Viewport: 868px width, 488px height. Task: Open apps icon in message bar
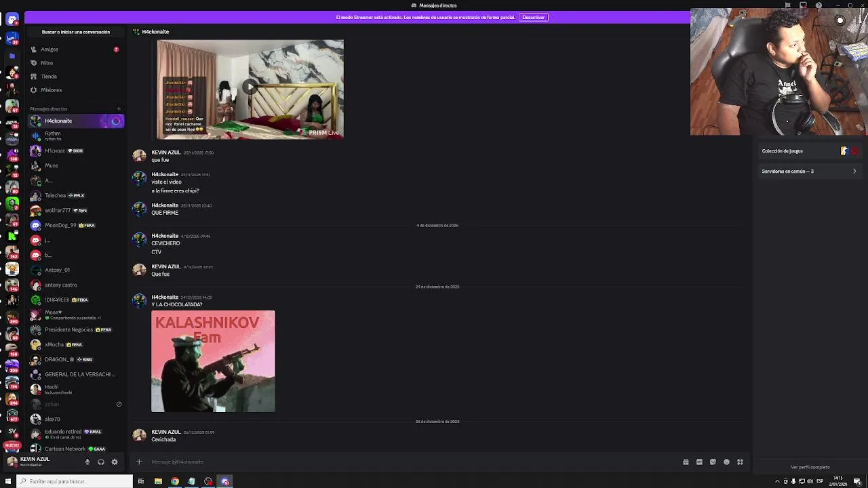pyautogui.click(x=740, y=462)
